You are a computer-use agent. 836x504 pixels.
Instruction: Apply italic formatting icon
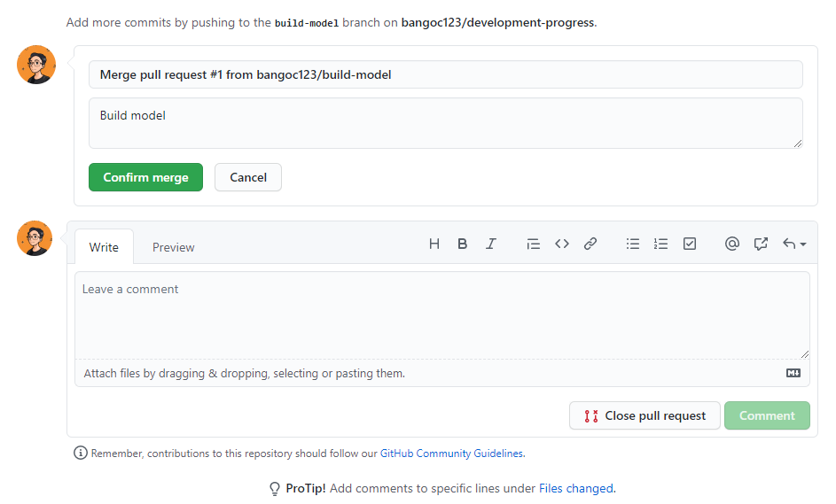pyautogui.click(x=490, y=244)
